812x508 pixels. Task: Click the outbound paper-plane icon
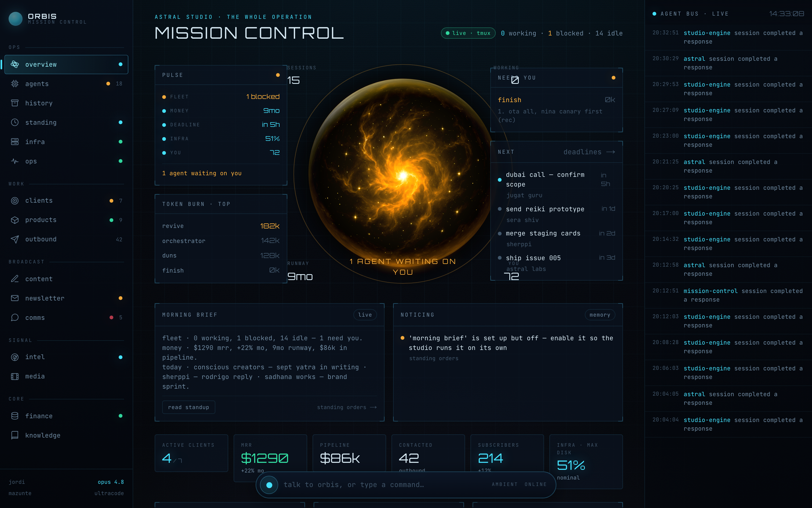15,239
